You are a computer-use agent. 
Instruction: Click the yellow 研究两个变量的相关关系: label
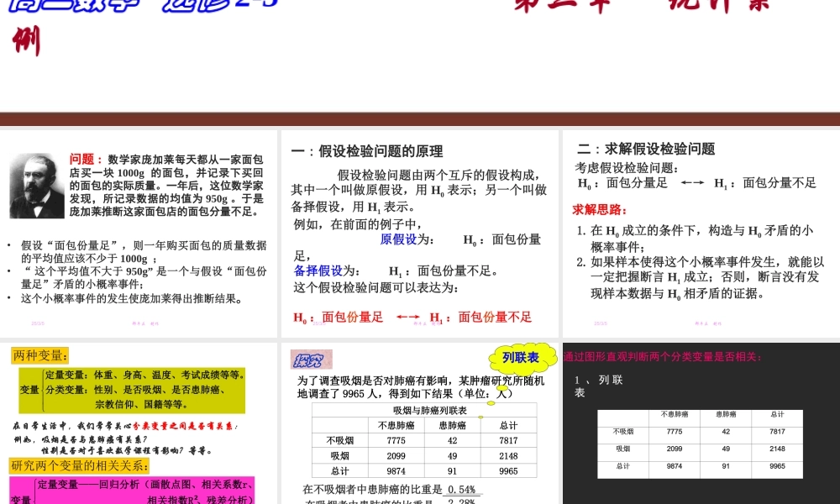79,465
